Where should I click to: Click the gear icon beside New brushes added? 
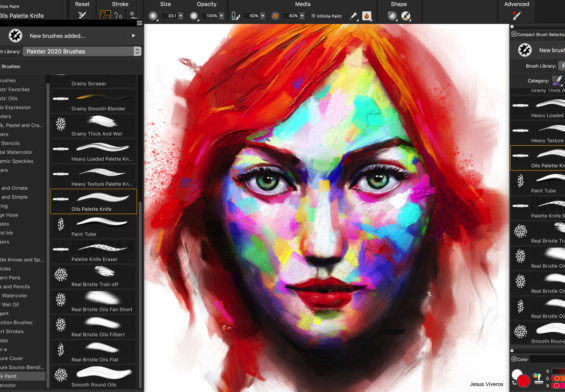(x=15, y=36)
